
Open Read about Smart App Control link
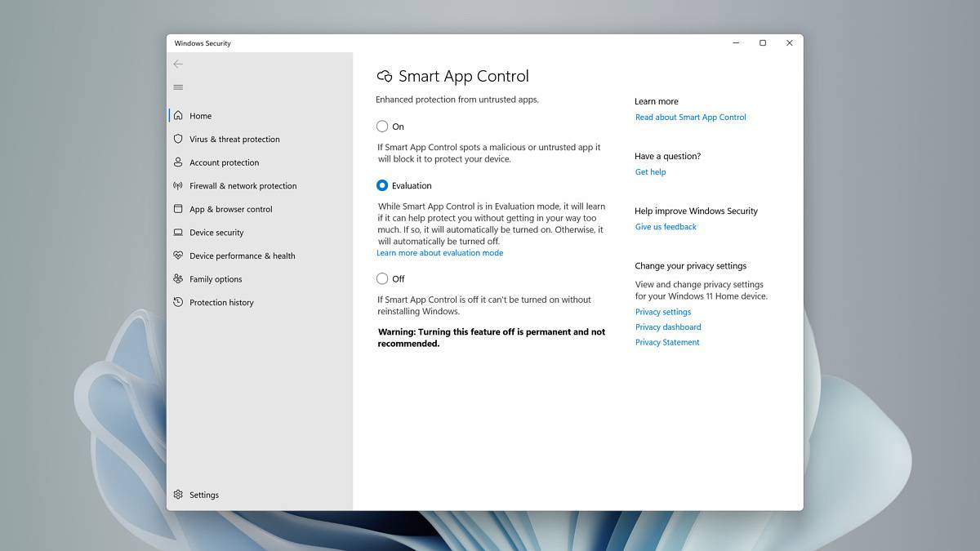[x=691, y=117]
